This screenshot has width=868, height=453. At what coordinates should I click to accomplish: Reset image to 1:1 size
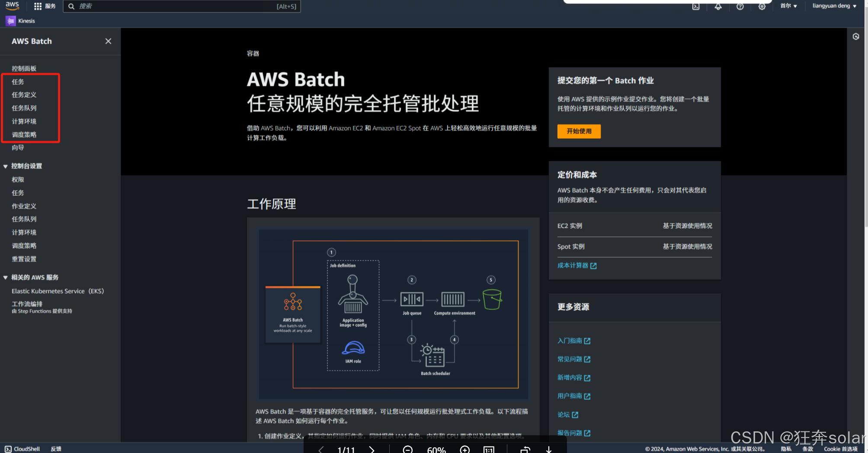click(x=489, y=450)
